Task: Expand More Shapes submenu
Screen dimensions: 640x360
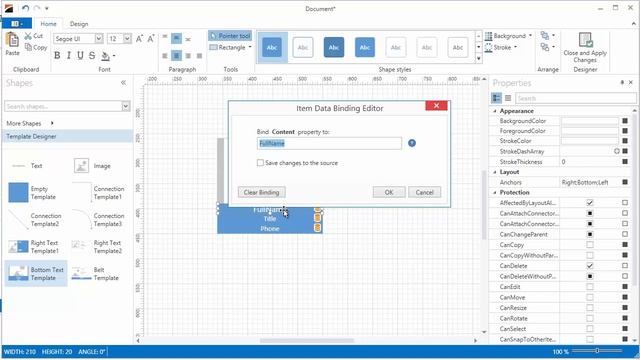Action: click(52, 123)
